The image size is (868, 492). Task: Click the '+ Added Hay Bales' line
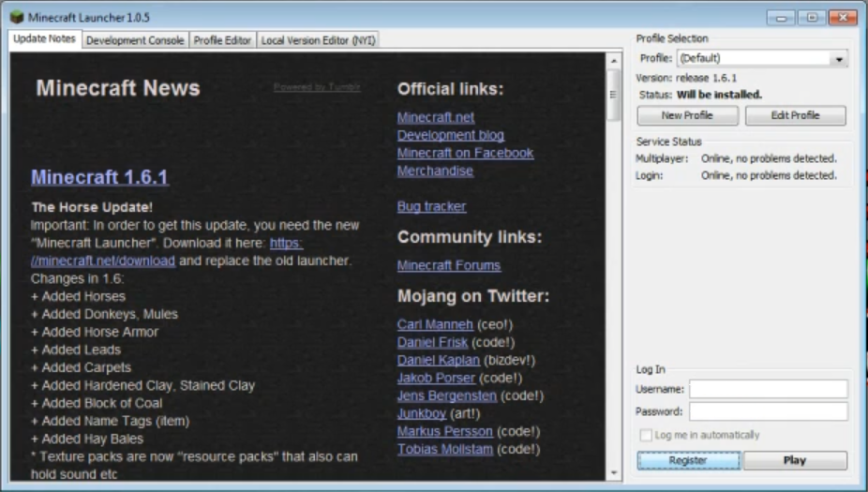[x=87, y=439]
